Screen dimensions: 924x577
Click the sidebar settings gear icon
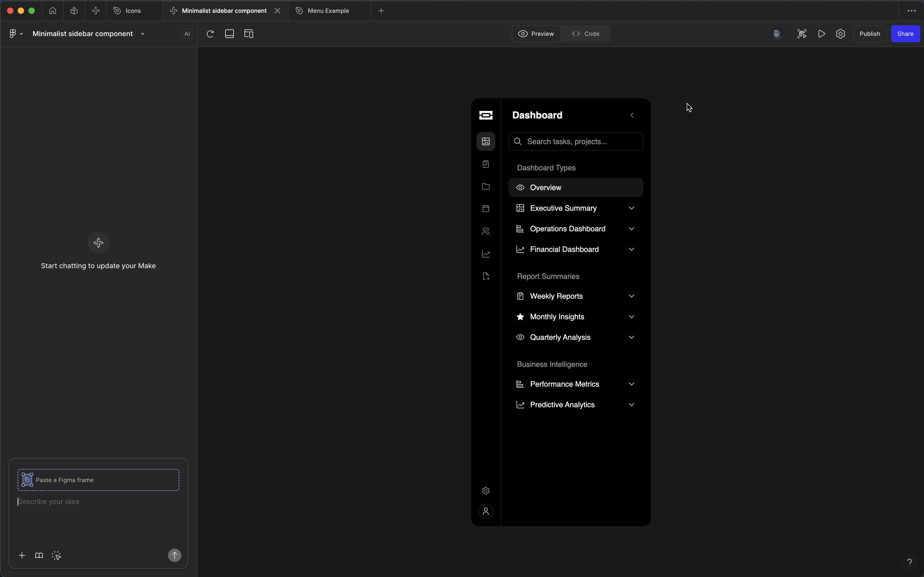pos(486,491)
